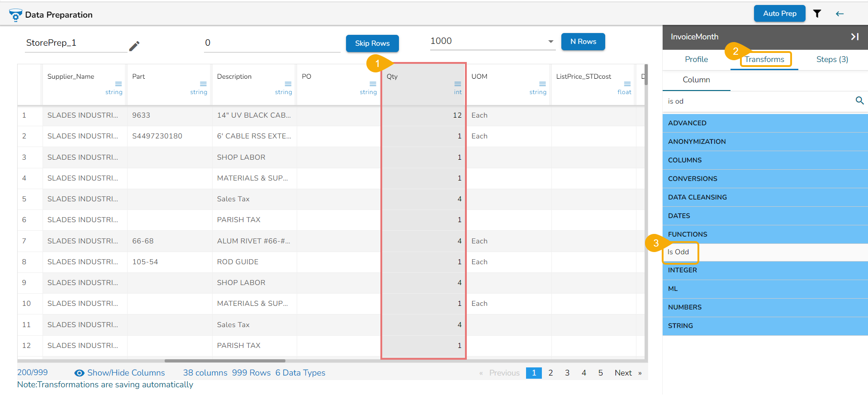Click the Next page link
Screen dimensions: 868x395
click(x=628, y=373)
